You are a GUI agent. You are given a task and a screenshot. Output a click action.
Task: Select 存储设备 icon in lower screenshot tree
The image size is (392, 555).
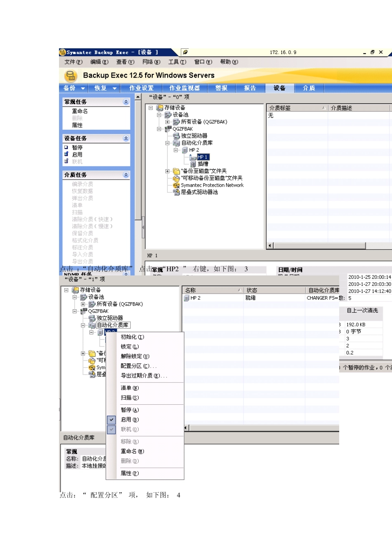75,290
